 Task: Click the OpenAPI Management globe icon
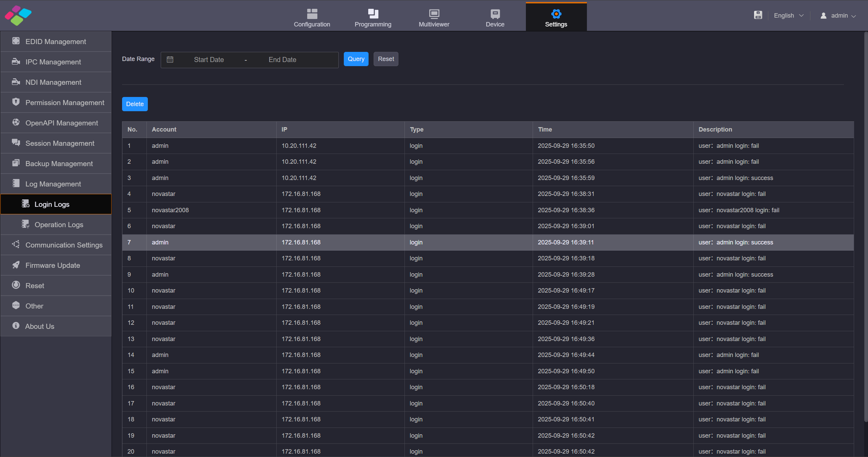[x=16, y=123]
